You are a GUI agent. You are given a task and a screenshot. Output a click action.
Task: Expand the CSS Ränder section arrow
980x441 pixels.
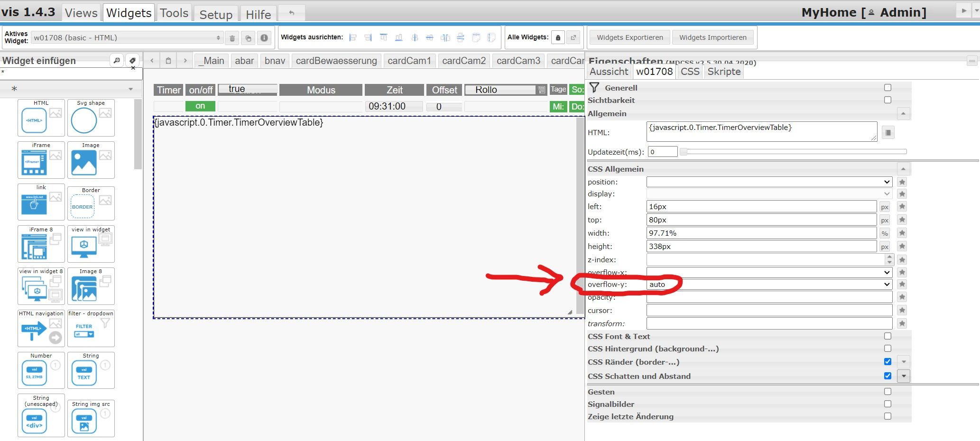click(904, 362)
